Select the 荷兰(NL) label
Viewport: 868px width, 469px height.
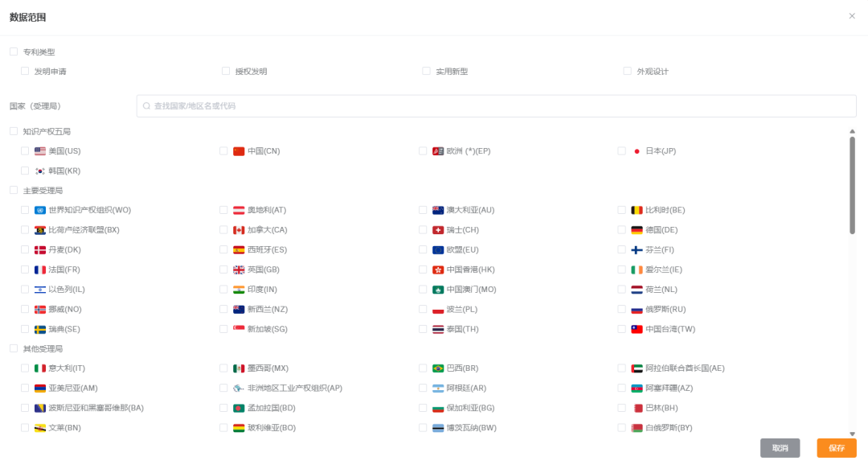[x=661, y=290]
